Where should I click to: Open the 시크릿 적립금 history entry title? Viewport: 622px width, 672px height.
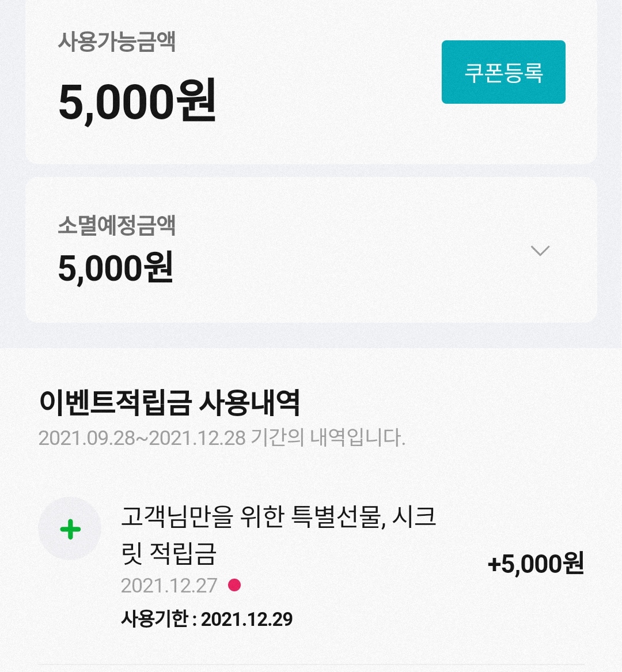click(x=278, y=535)
